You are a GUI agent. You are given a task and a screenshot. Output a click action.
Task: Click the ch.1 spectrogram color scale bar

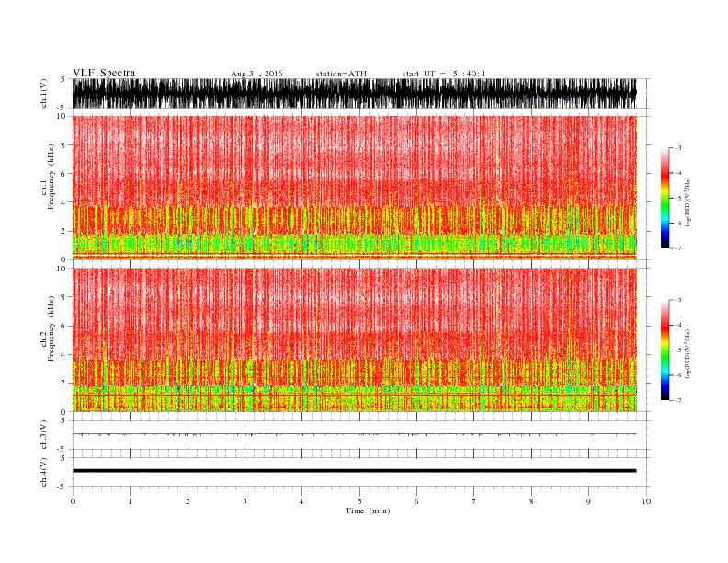click(x=665, y=198)
